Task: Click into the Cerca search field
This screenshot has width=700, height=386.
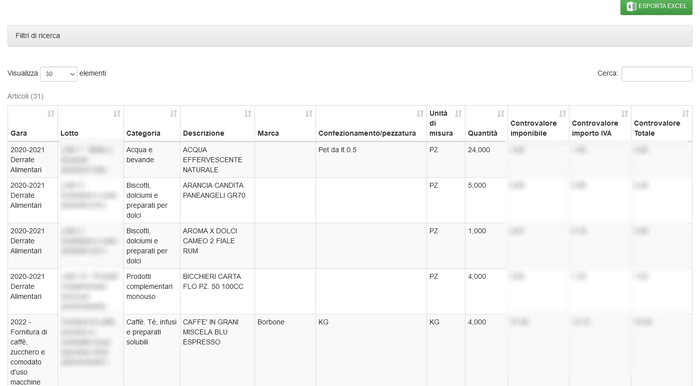Action: (657, 74)
